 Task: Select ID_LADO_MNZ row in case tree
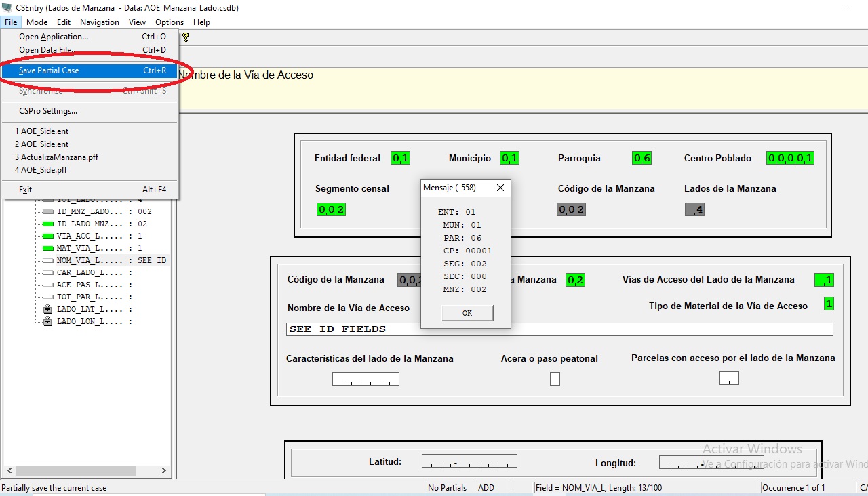[x=102, y=224]
